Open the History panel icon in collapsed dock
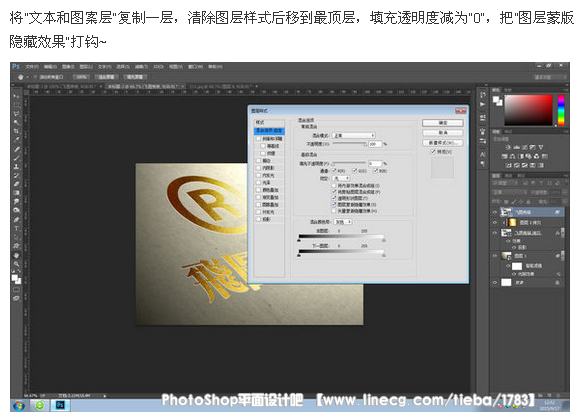 coord(483,95)
